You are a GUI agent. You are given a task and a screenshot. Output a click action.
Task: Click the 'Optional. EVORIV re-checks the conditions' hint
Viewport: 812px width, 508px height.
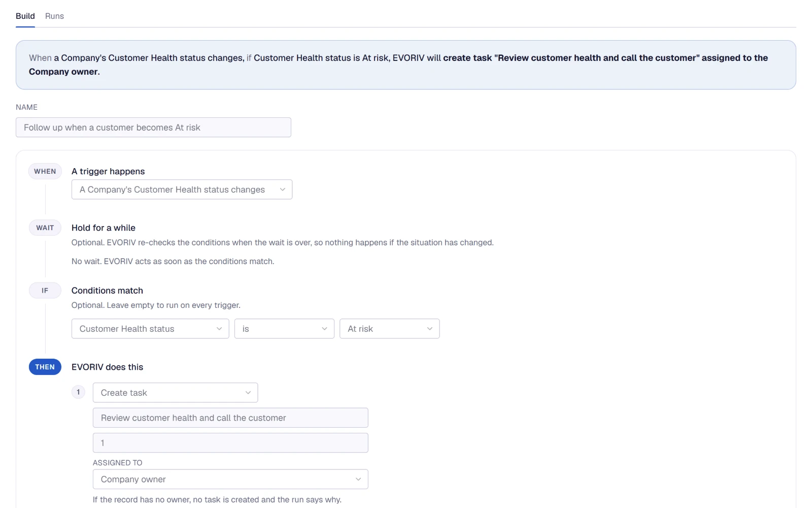[282, 243]
